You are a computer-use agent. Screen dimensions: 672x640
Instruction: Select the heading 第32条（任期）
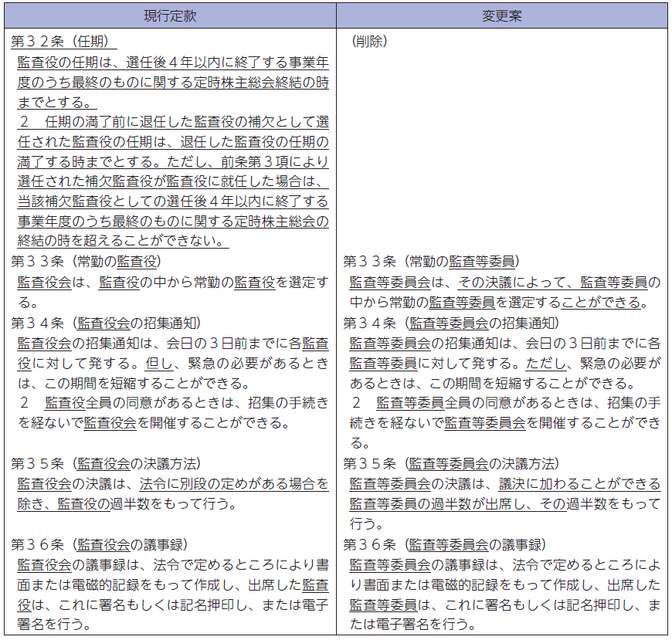(63, 41)
